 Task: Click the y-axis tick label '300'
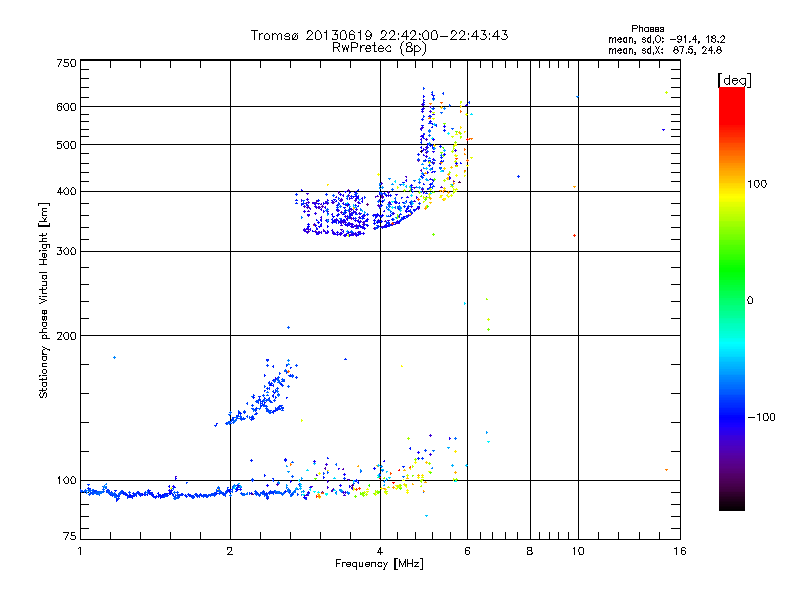click(x=66, y=252)
